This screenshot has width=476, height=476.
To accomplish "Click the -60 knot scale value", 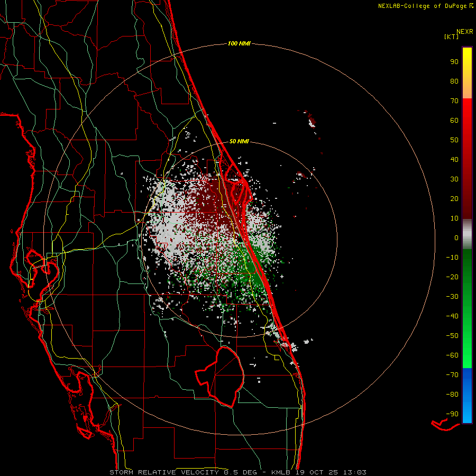I will [x=452, y=355].
